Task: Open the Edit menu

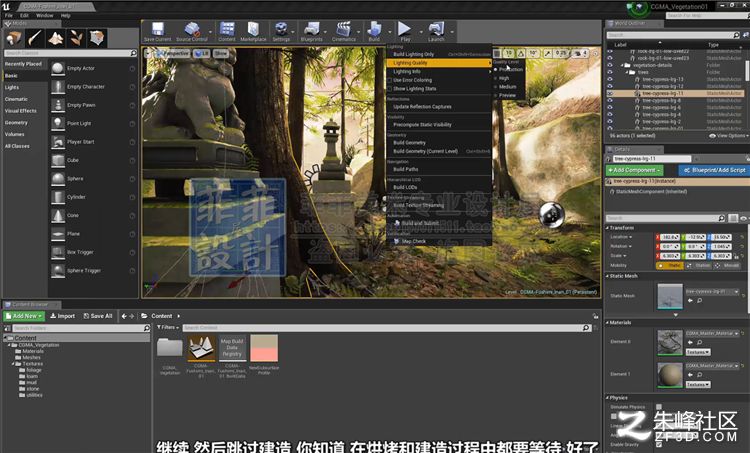Action: point(24,15)
